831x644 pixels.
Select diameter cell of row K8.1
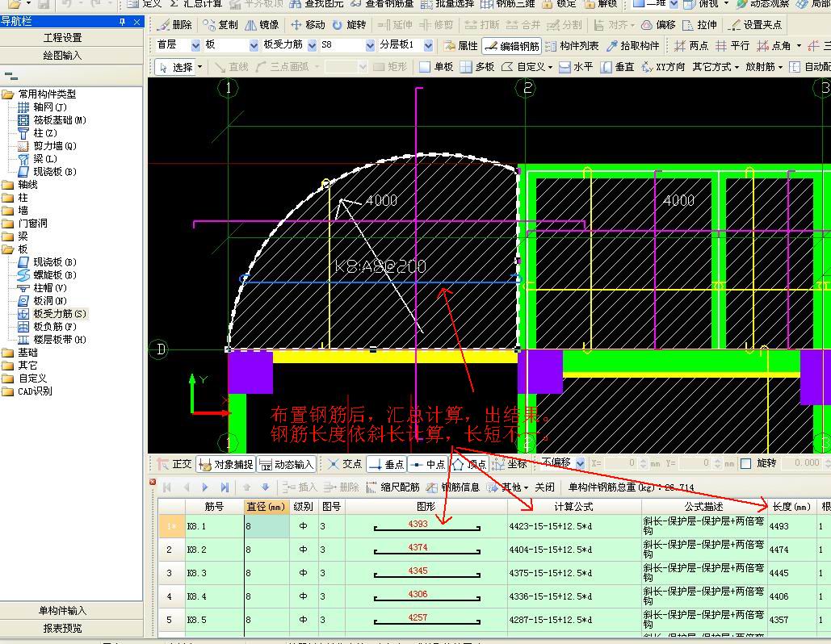click(x=267, y=526)
